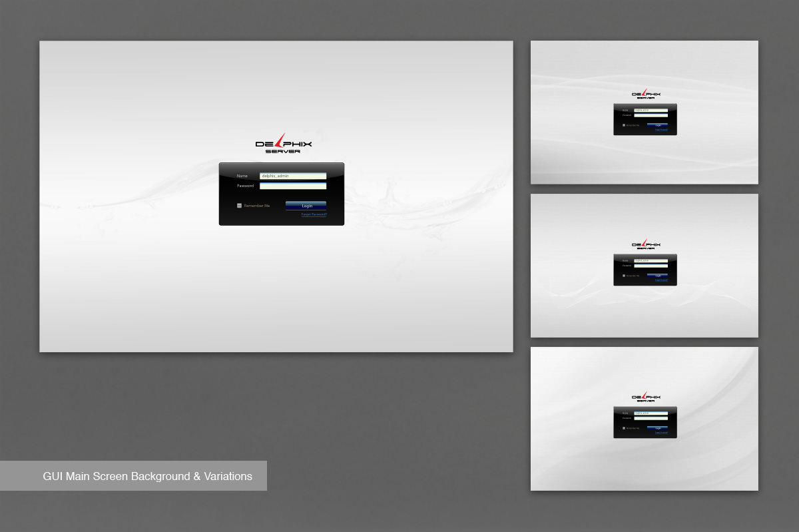Tick Remember Me checkbox in bottom variation
This screenshot has width=799, height=532.
(624, 428)
